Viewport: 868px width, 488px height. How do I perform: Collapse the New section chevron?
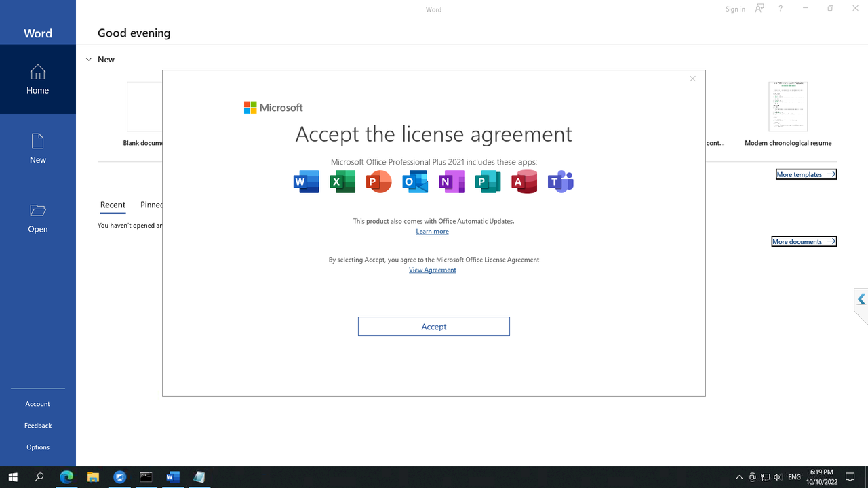[x=89, y=60]
